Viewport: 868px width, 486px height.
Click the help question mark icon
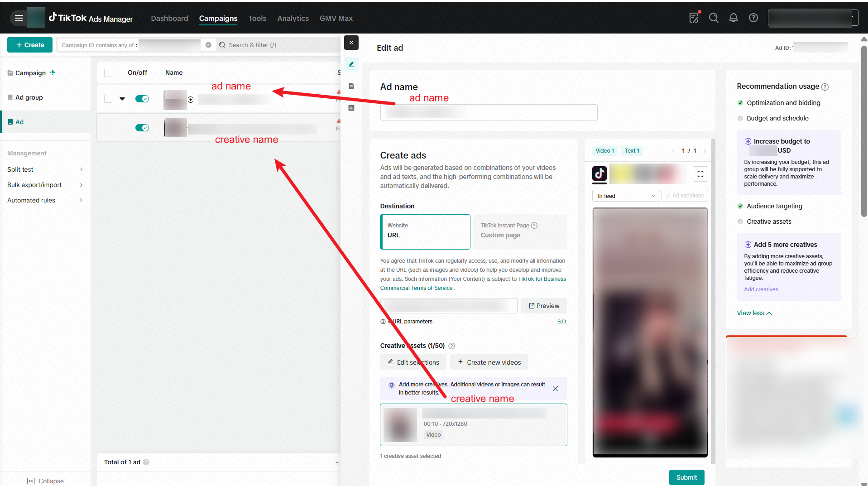click(x=753, y=18)
